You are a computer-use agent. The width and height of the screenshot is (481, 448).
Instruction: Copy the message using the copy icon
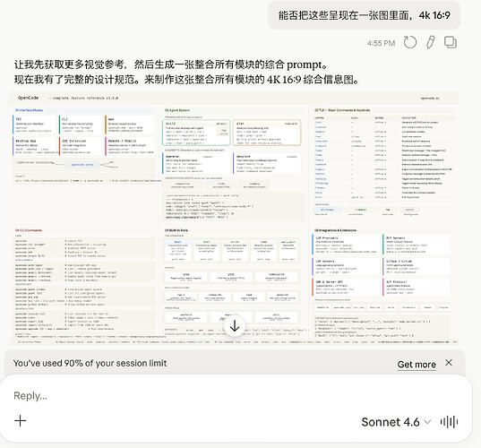[451, 42]
